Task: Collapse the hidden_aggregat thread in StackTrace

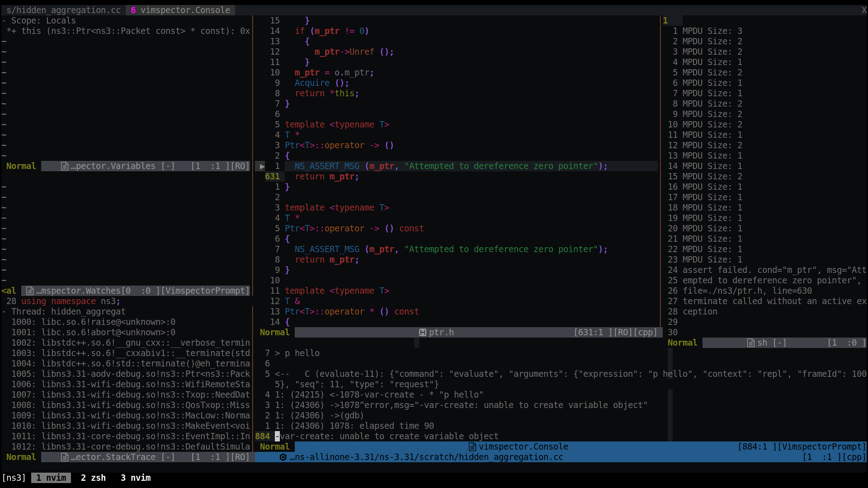Action: click(x=4, y=311)
